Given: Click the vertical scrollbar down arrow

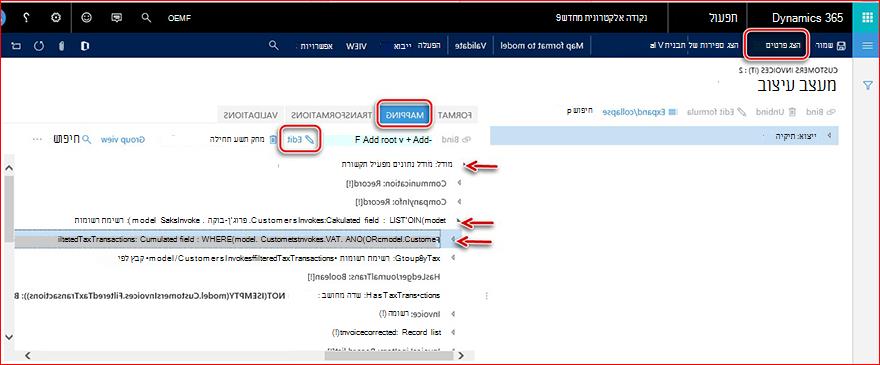Looking at the screenshot, I should (8, 336).
